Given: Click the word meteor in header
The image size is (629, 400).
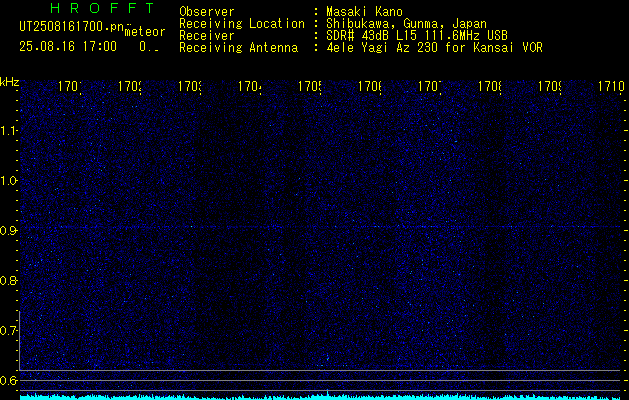Looking at the screenshot, I should pos(145,32).
